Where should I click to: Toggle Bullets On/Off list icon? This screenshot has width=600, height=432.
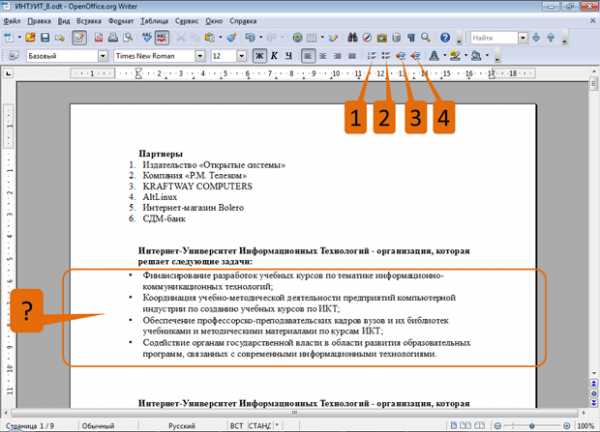(x=386, y=56)
